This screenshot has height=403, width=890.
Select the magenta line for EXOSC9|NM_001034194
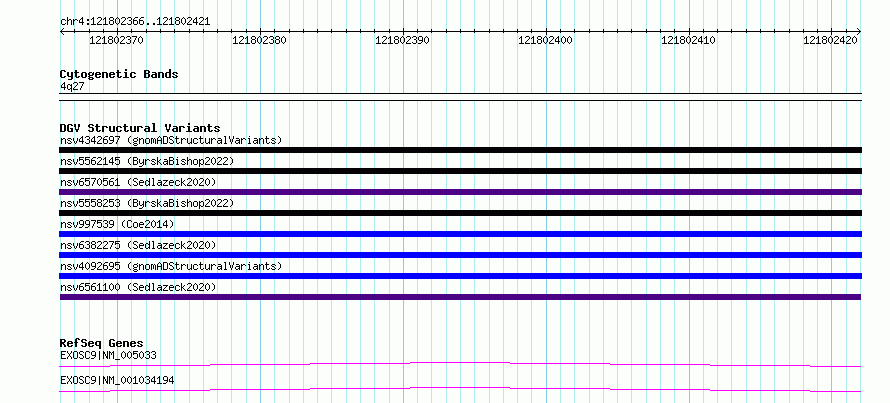point(460,389)
